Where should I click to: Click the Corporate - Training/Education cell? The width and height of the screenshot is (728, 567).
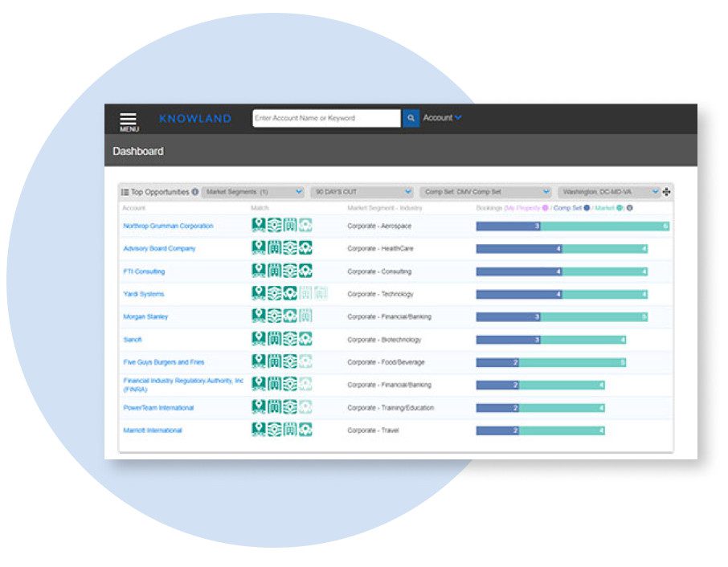coord(391,408)
